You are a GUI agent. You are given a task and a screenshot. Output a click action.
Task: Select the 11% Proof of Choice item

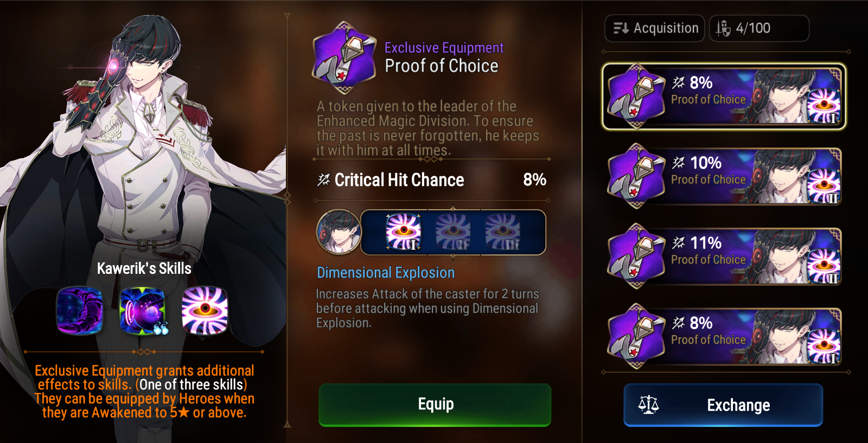click(724, 257)
